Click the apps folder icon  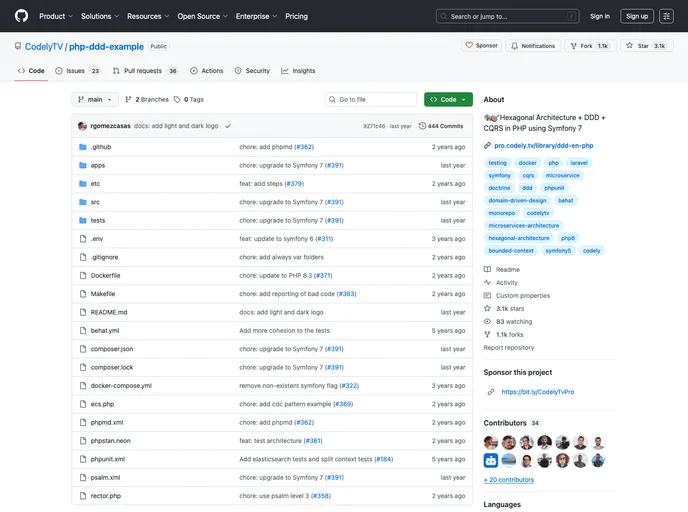[x=82, y=165]
